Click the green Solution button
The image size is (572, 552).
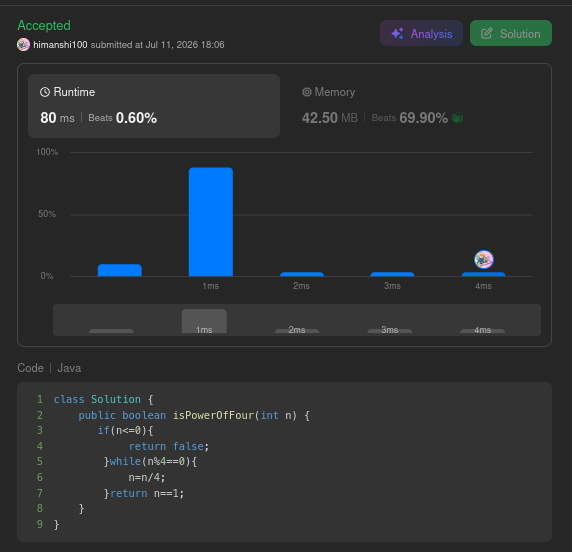[x=511, y=33]
